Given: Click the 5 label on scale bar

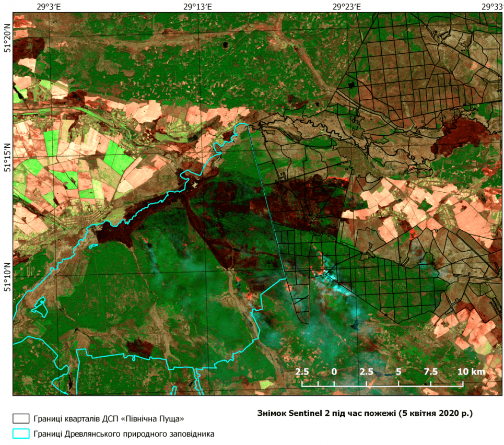Looking at the screenshot, I should [x=398, y=372].
